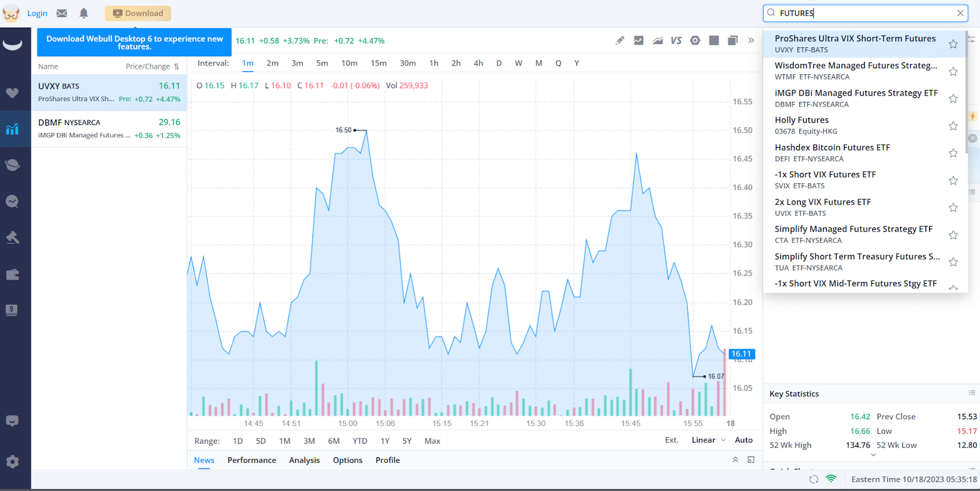
Task: Click the Auto scale button
Action: coord(744,440)
